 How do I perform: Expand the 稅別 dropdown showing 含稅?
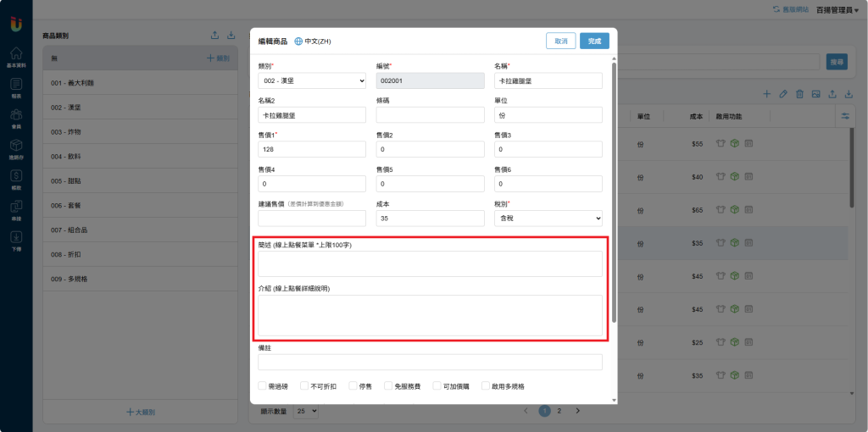[x=548, y=219]
